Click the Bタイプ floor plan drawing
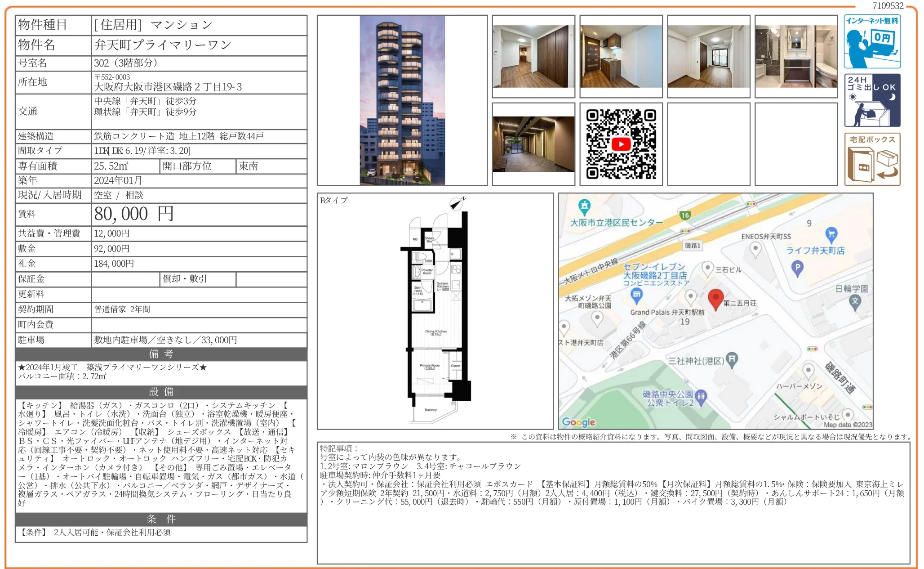The image size is (924, 569). [436, 315]
